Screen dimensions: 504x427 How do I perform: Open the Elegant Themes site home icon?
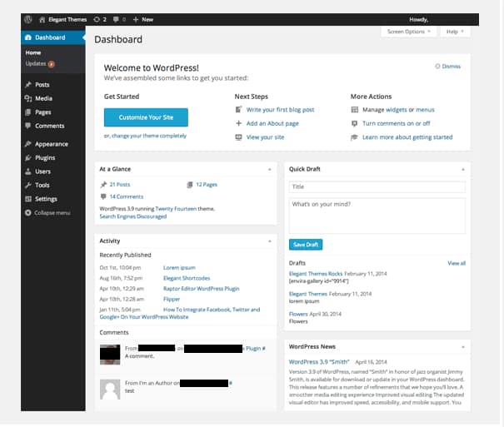point(42,20)
